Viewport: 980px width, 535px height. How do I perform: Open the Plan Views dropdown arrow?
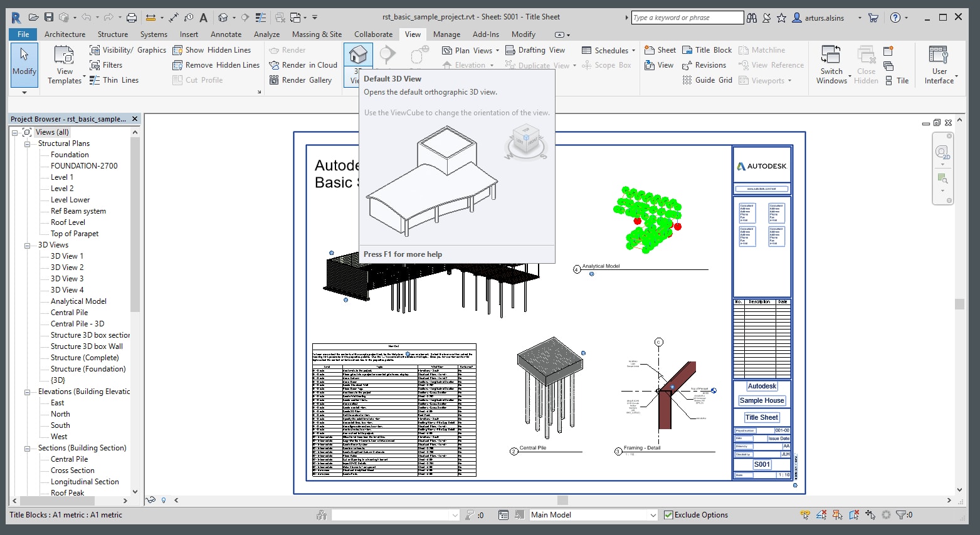click(498, 51)
